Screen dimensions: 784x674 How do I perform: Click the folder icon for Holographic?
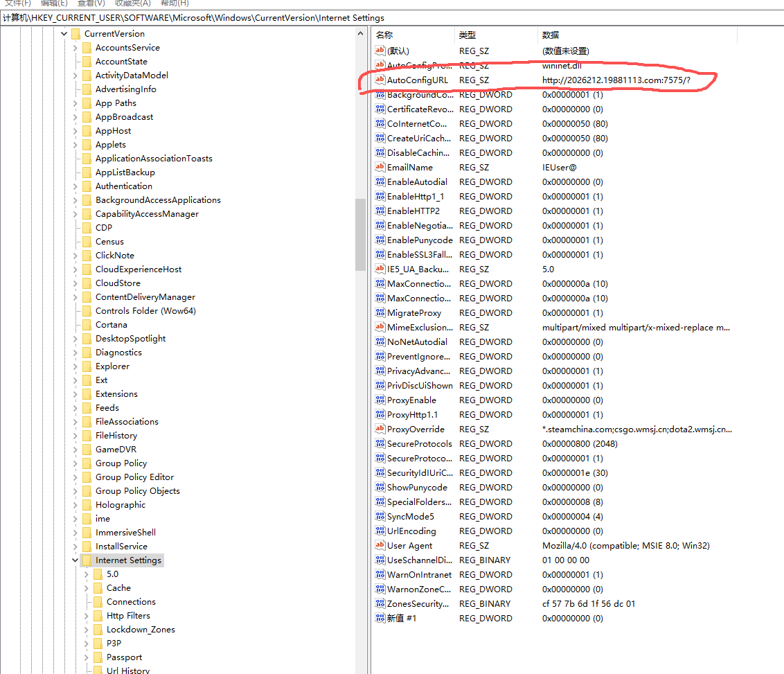point(87,504)
